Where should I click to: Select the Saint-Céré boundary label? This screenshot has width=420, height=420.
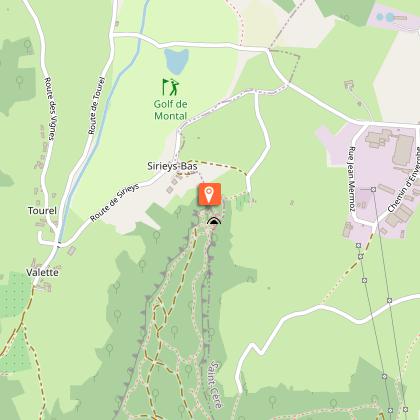click(x=214, y=384)
